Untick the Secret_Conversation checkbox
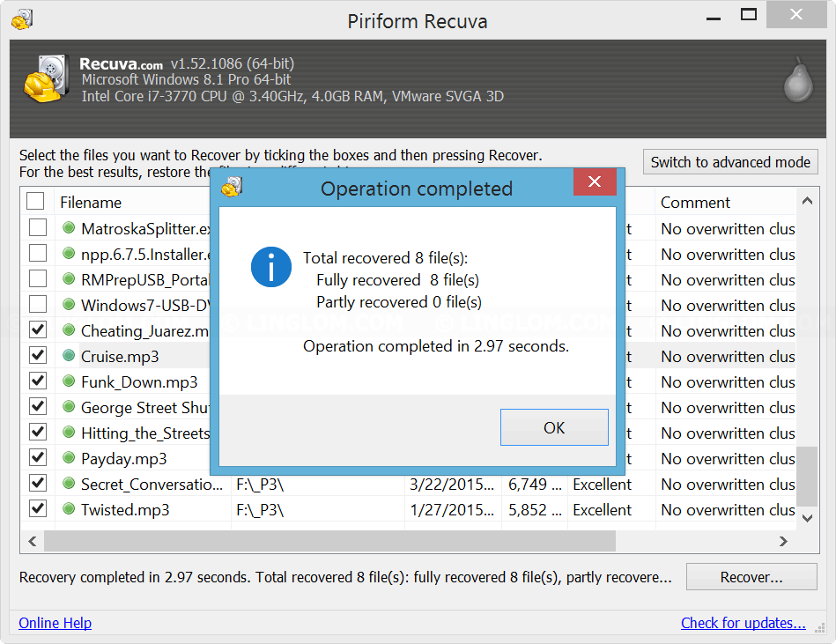 click(x=37, y=483)
